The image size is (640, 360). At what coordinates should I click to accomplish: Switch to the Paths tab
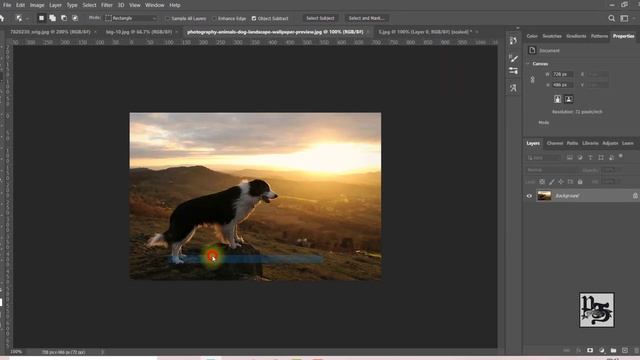coord(572,143)
